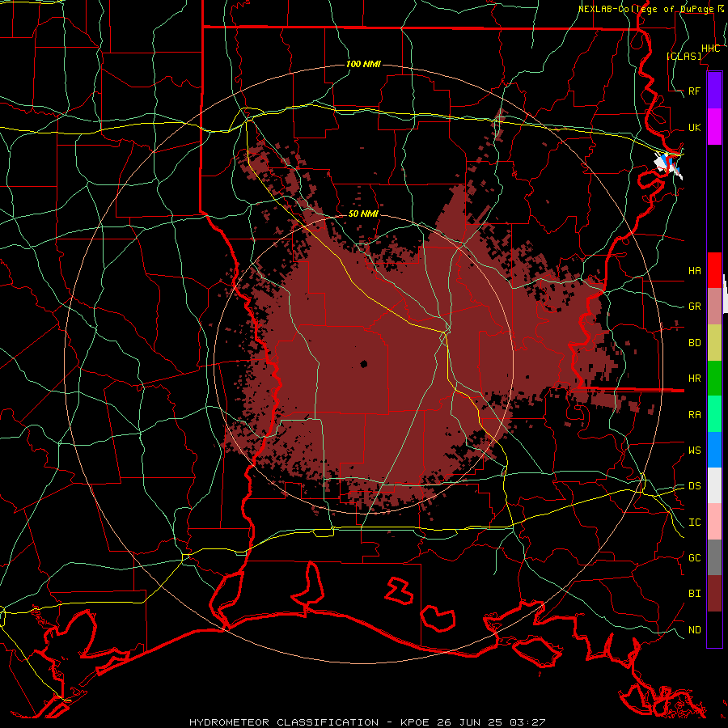Click the WS legend label

pyautogui.click(x=695, y=450)
